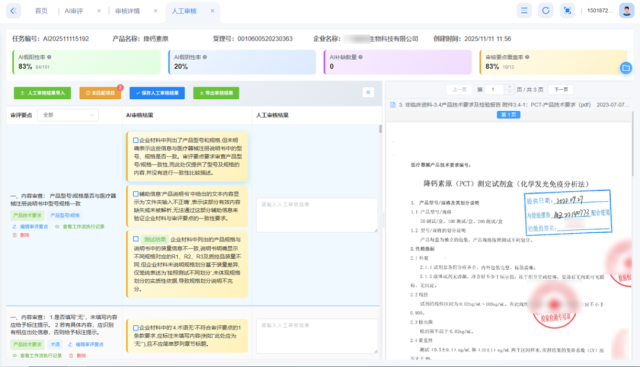Image resolution: width=640 pixels, height=367 pixels.
Task: Click the small square icon above results table
Action: click(x=368, y=93)
